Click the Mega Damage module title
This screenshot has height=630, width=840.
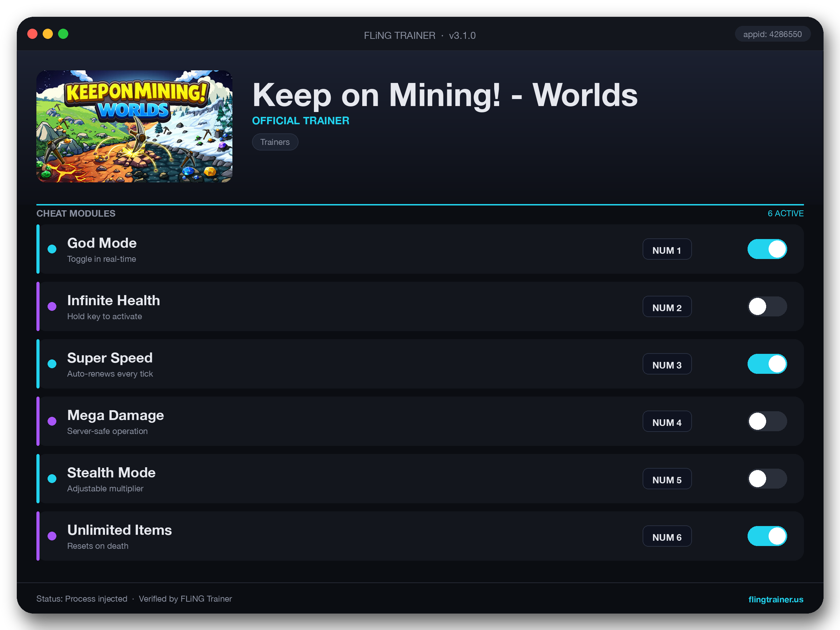(x=115, y=415)
